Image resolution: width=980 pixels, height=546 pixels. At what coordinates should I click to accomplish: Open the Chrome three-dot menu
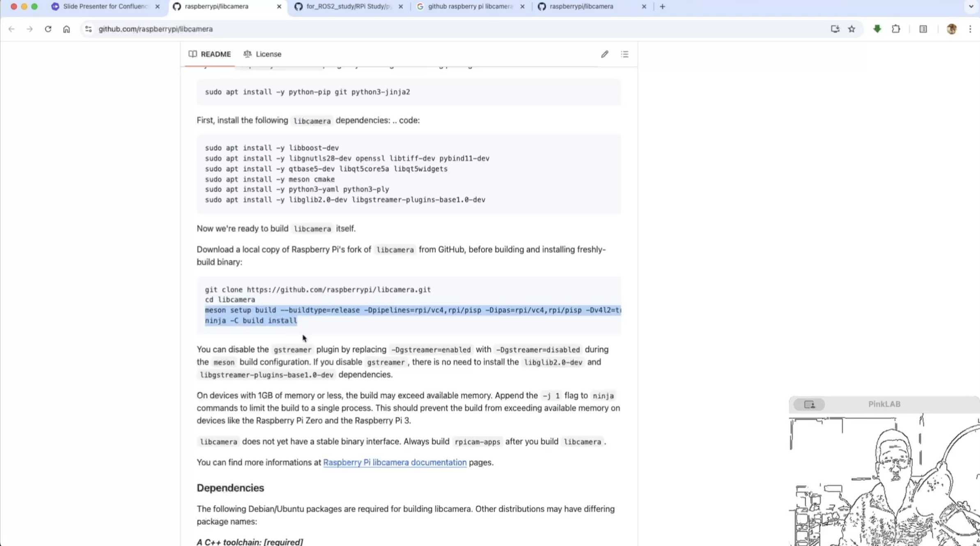[970, 29]
